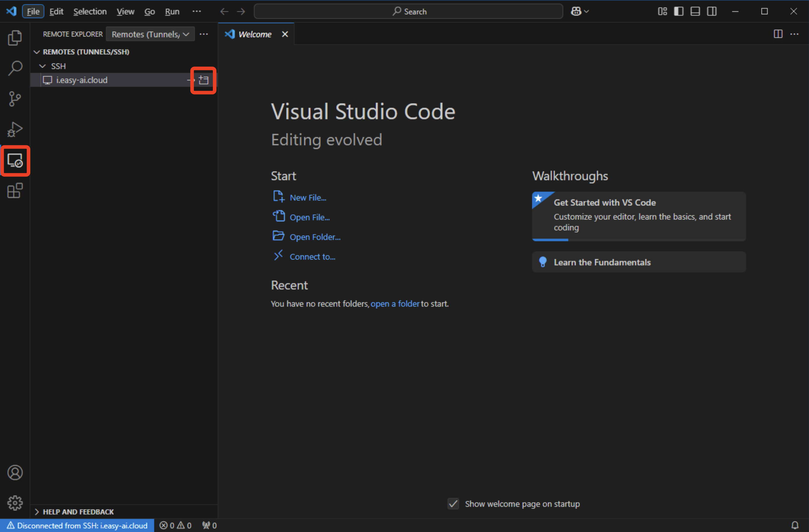Toggle the primary side bar

click(x=679, y=12)
